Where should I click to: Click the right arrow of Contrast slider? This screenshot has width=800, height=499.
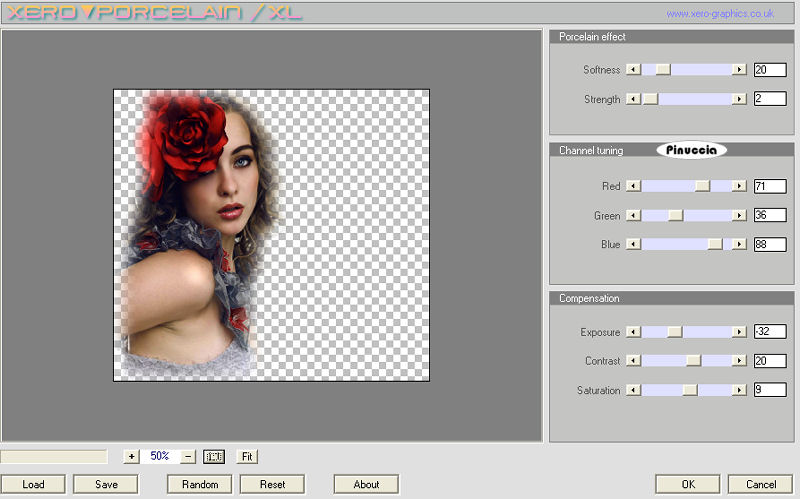pyautogui.click(x=739, y=361)
